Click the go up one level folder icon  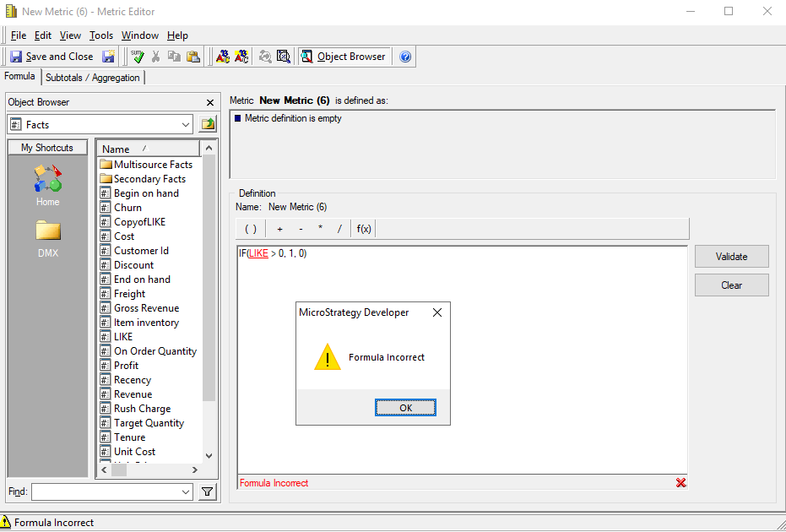[x=207, y=125]
